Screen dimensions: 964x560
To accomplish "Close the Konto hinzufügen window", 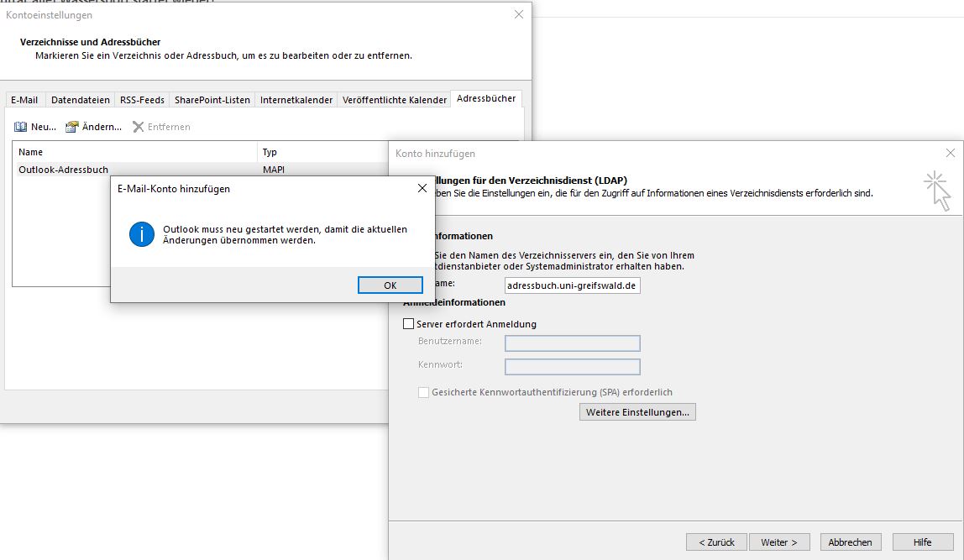I will pyautogui.click(x=950, y=154).
